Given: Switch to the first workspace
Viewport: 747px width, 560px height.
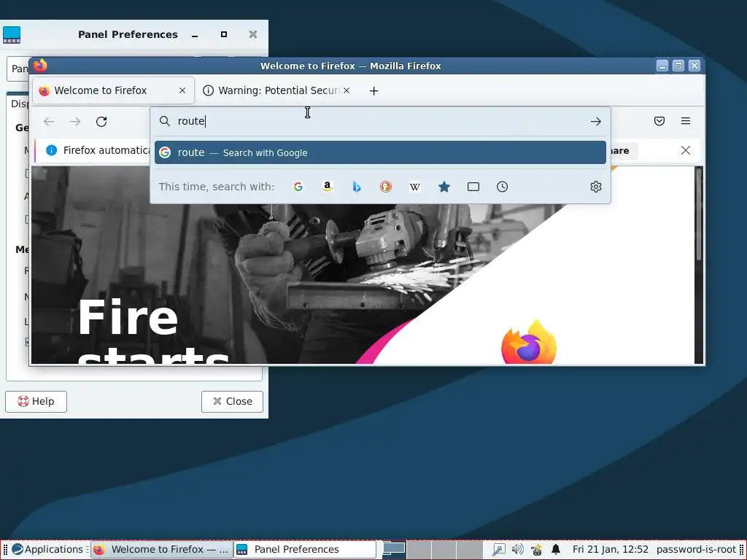Looking at the screenshot, I should (x=394, y=550).
